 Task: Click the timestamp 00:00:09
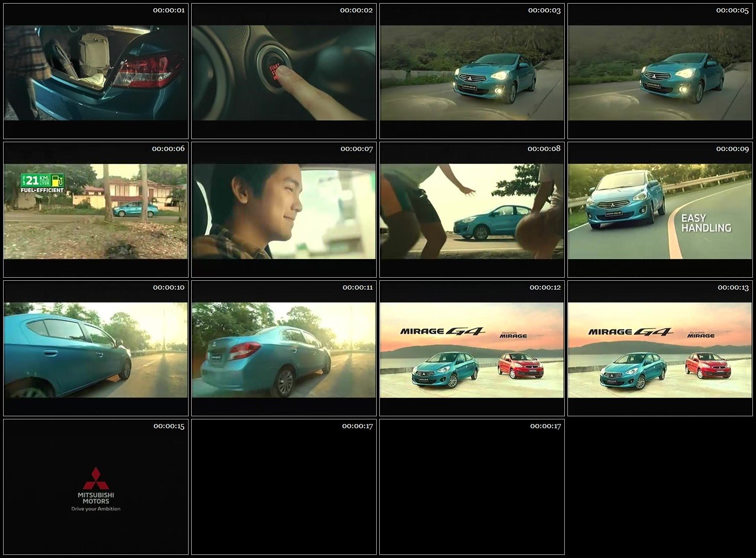tap(732, 149)
